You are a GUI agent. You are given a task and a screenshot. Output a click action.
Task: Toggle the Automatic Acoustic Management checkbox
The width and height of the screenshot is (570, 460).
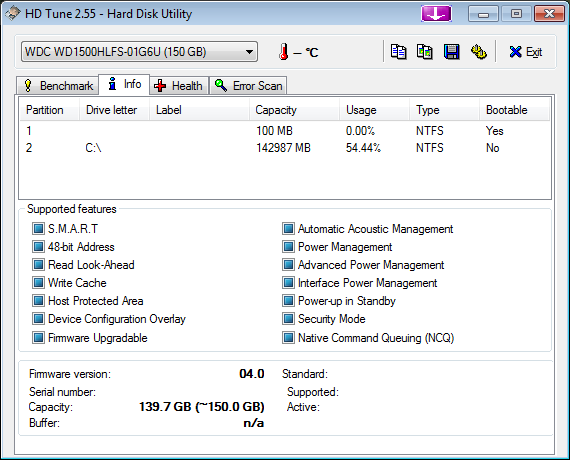pyautogui.click(x=288, y=229)
